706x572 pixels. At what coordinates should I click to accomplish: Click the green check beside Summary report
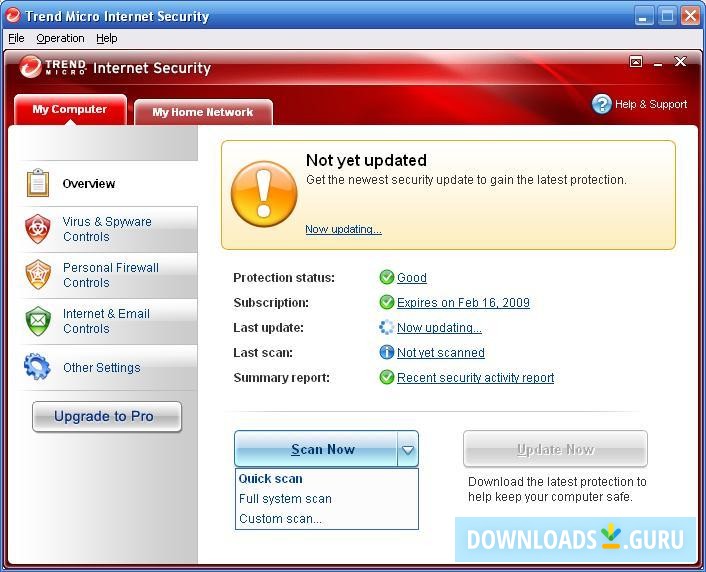point(386,377)
